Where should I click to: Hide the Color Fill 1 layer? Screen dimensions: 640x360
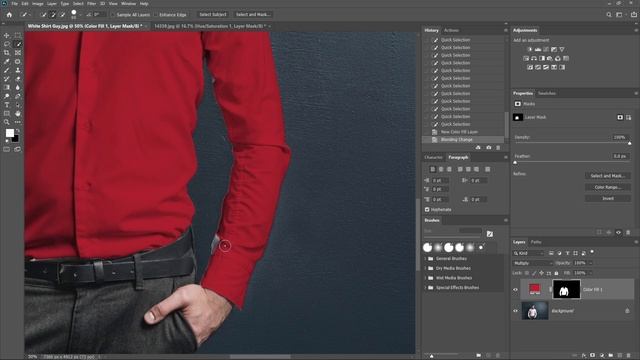click(x=516, y=289)
